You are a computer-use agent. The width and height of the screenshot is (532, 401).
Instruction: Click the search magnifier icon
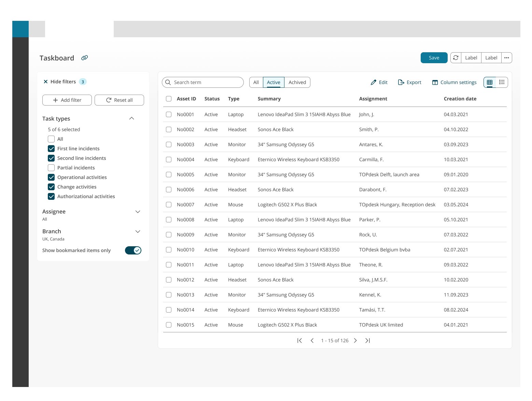(168, 82)
